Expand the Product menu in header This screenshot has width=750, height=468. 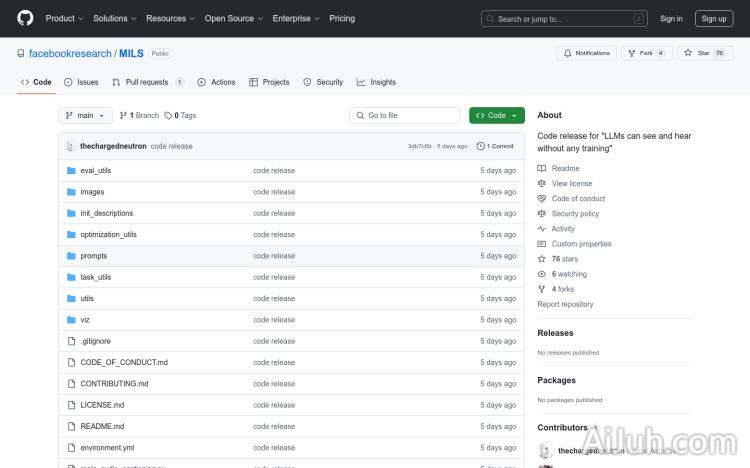tap(64, 18)
